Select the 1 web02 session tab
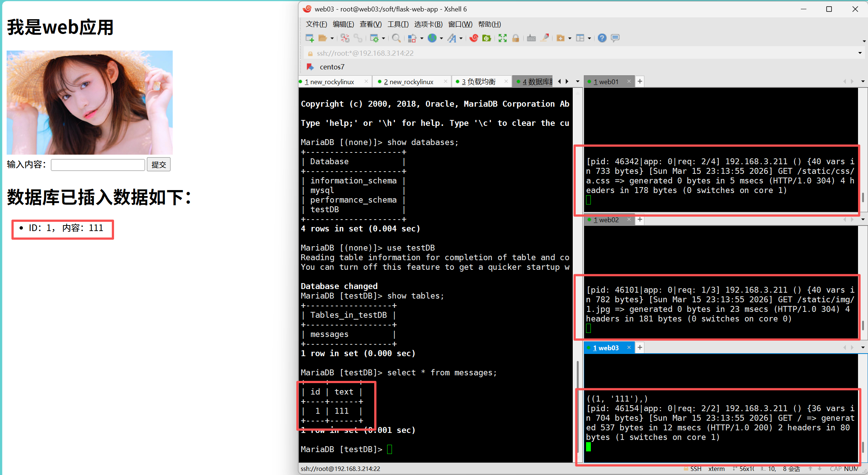Viewport: 868px width, 475px height. (606, 220)
